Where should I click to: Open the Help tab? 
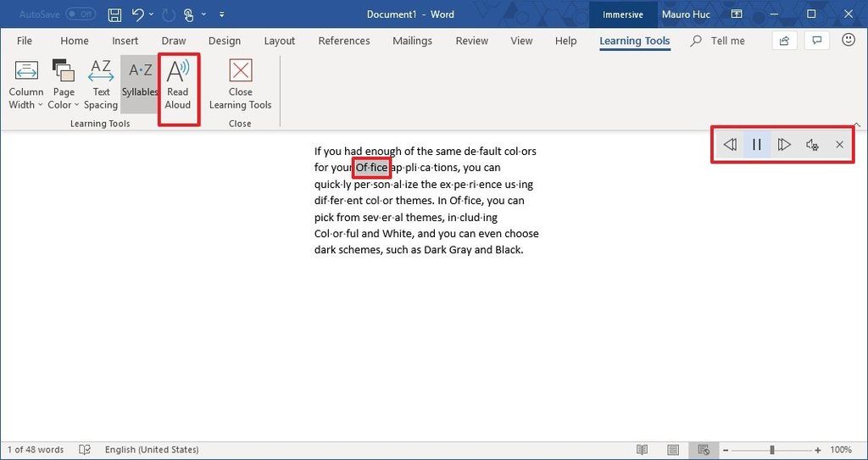(x=565, y=41)
